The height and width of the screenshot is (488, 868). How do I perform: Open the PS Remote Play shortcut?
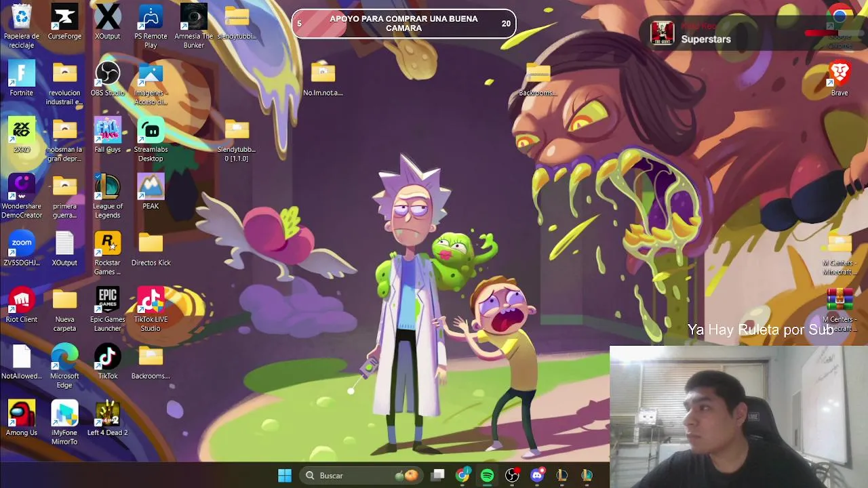click(x=151, y=26)
